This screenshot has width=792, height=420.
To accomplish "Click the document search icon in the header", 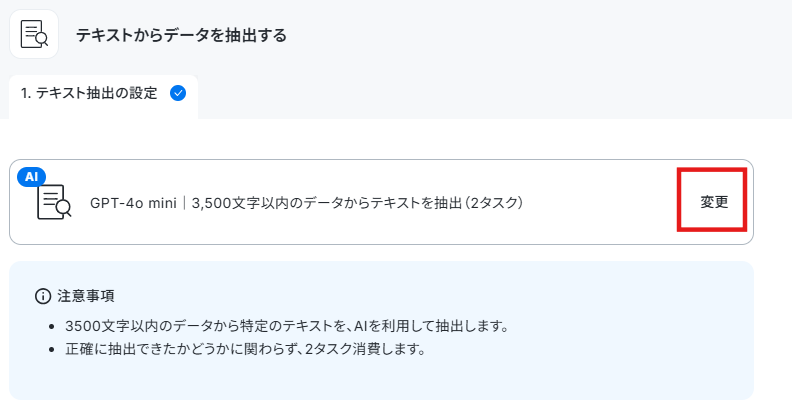I will pyautogui.click(x=34, y=34).
